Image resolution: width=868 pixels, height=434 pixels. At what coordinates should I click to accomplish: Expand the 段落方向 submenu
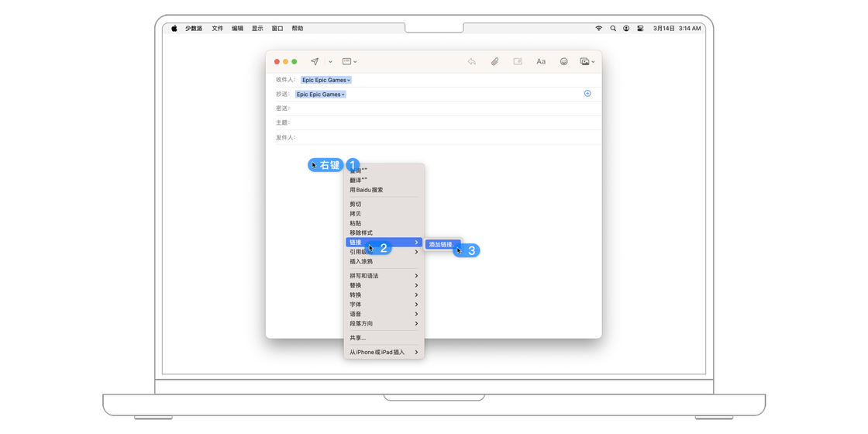[384, 323]
